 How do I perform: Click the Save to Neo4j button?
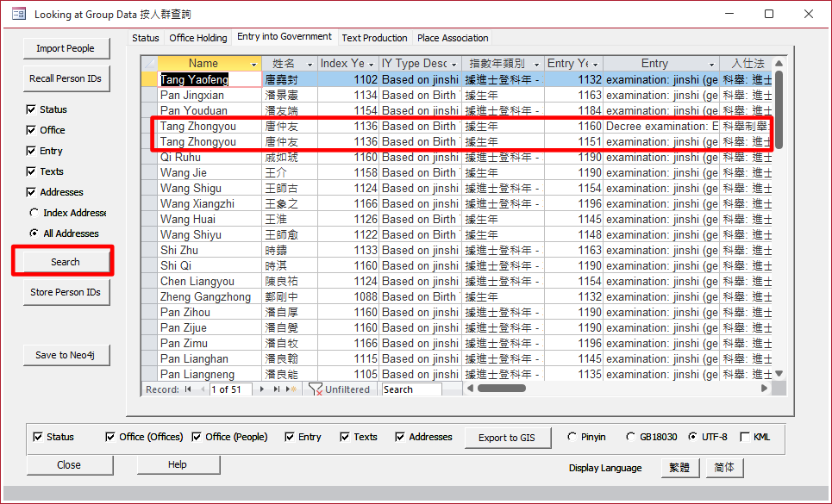66,355
